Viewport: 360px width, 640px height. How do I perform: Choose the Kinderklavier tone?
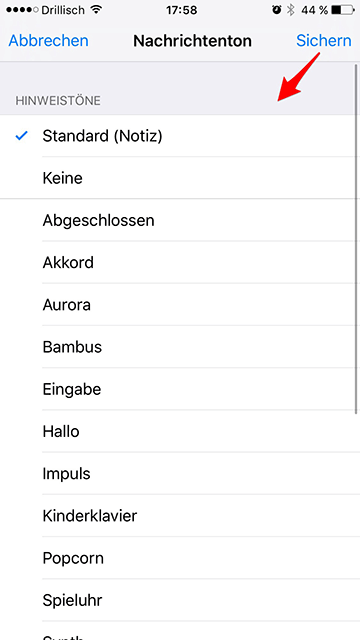point(180,516)
